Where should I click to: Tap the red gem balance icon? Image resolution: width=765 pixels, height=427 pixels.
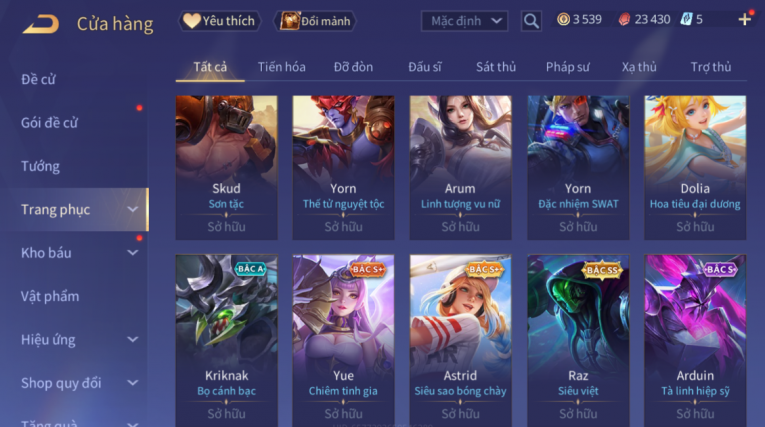pos(624,20)
